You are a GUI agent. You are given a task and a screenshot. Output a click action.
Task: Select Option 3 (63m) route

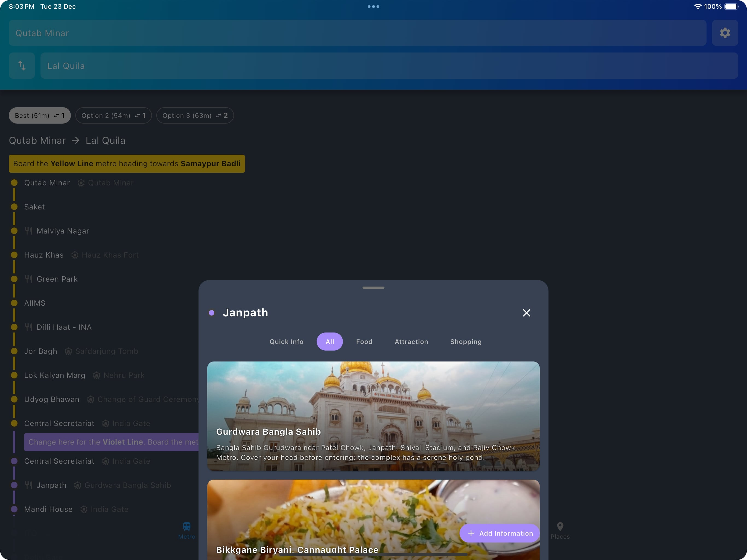tap(195, 115)
